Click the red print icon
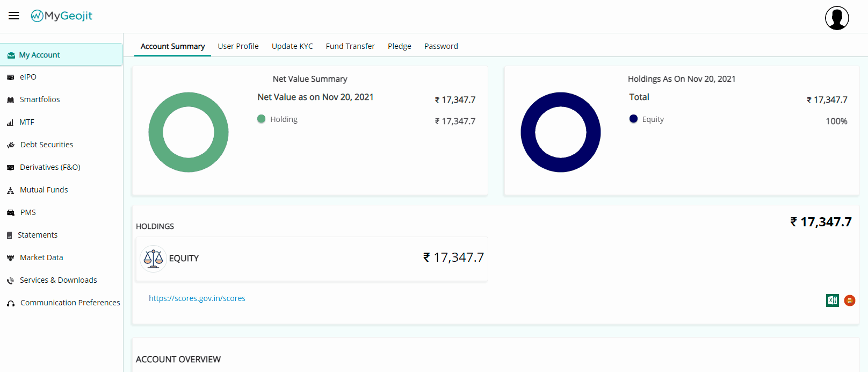This screenshot has height=372, width=868. pos(850,301)
